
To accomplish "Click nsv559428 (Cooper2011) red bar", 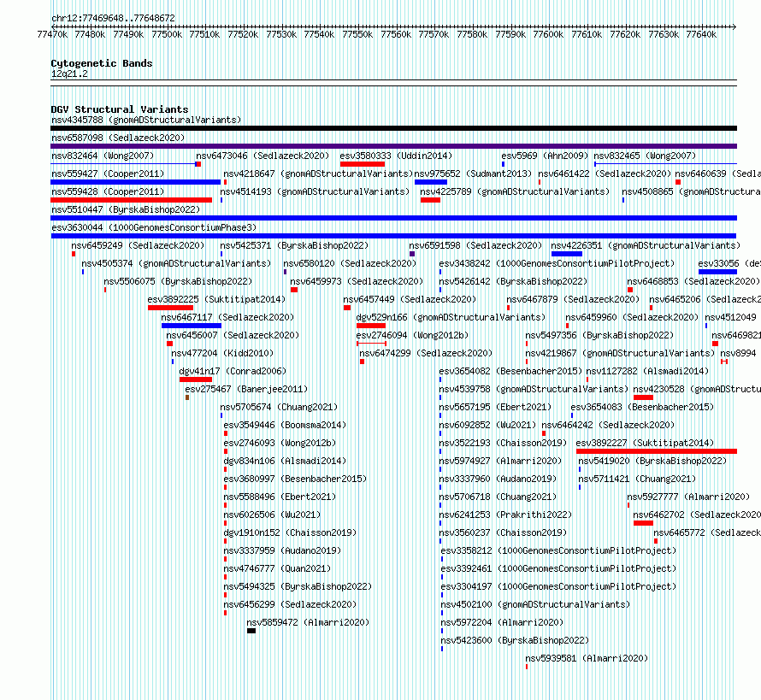I will pos(131,200).
